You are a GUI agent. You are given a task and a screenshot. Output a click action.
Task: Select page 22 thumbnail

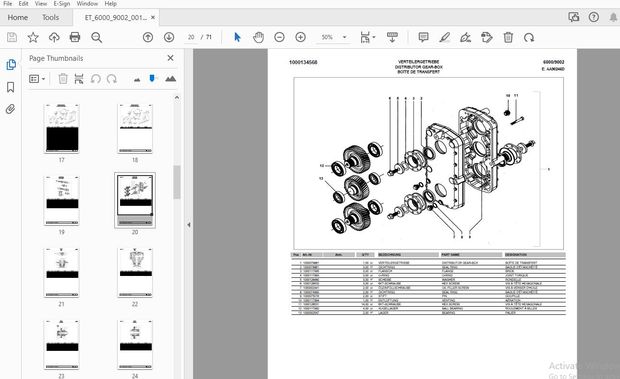coord(135,273)
